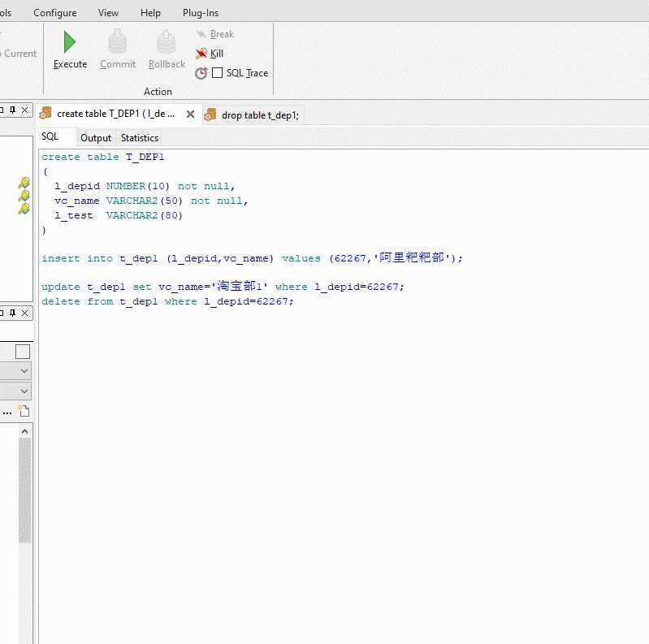649x644 pixels.
Task: Click the 'from' keyword in delete statement
Action: click(x=100, y=301)
